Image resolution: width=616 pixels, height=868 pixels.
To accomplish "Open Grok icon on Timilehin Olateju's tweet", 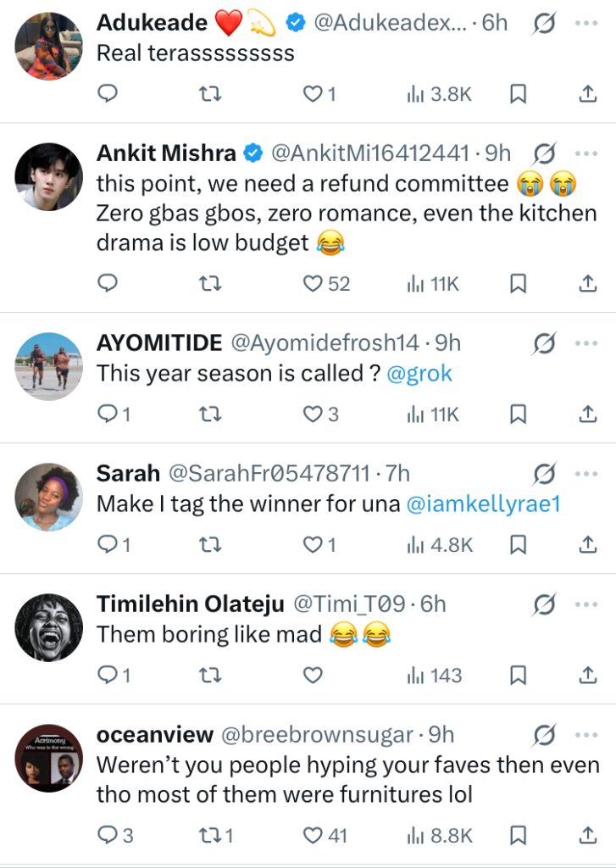I will tap(544, 604).
